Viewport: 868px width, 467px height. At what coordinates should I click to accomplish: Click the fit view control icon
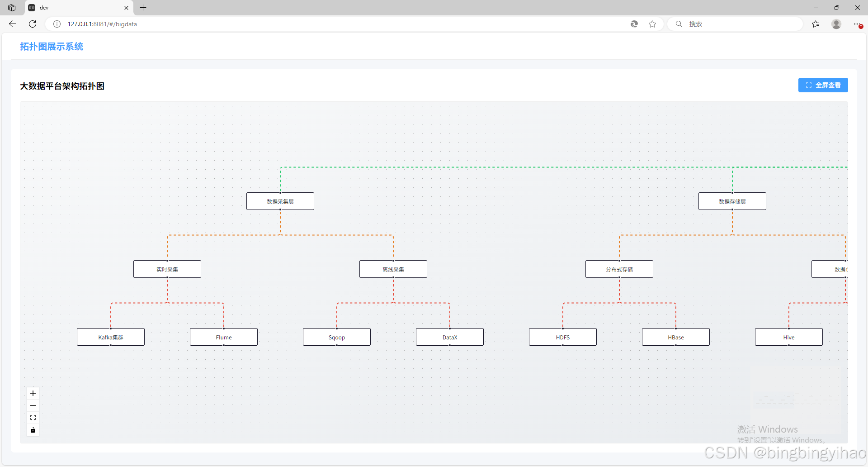tap(33, 418)
